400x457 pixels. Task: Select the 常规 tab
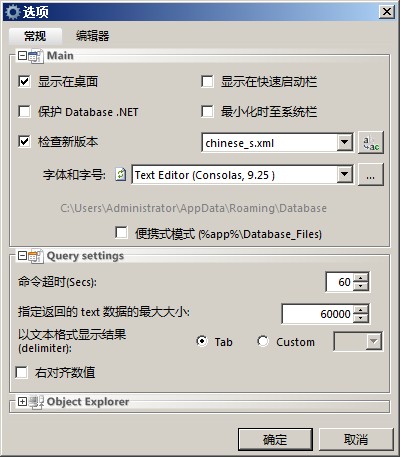pos(35,36)
